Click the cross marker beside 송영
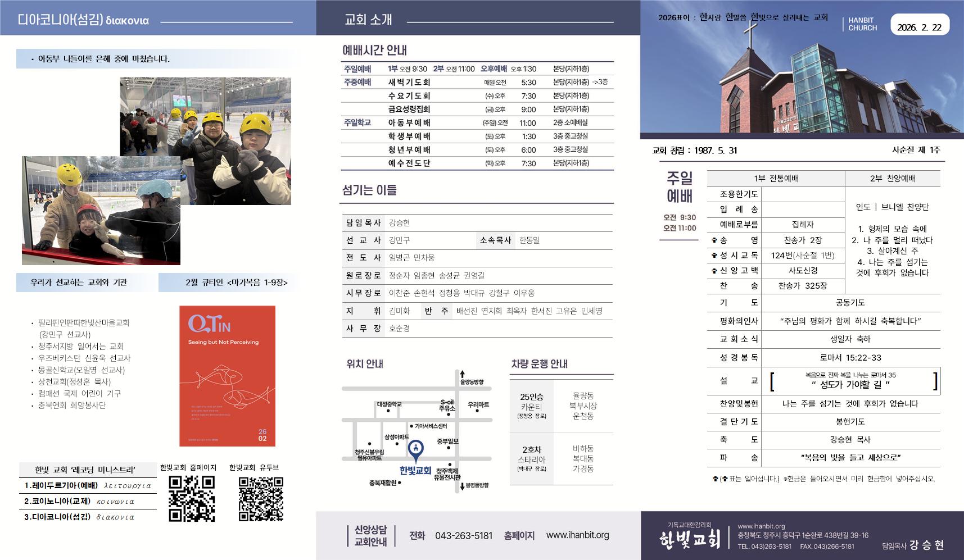 coord(714,240)
